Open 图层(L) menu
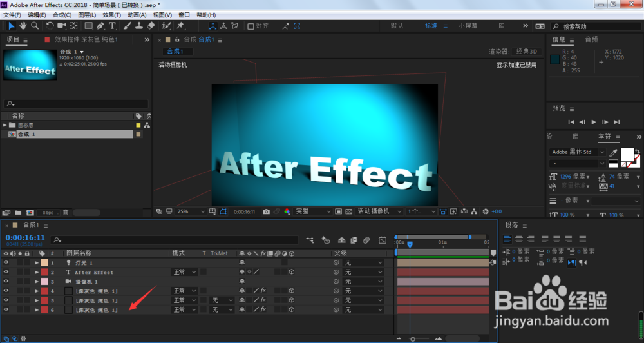The width and height of the screenshot is (644, 343). [x=87, y=15]
